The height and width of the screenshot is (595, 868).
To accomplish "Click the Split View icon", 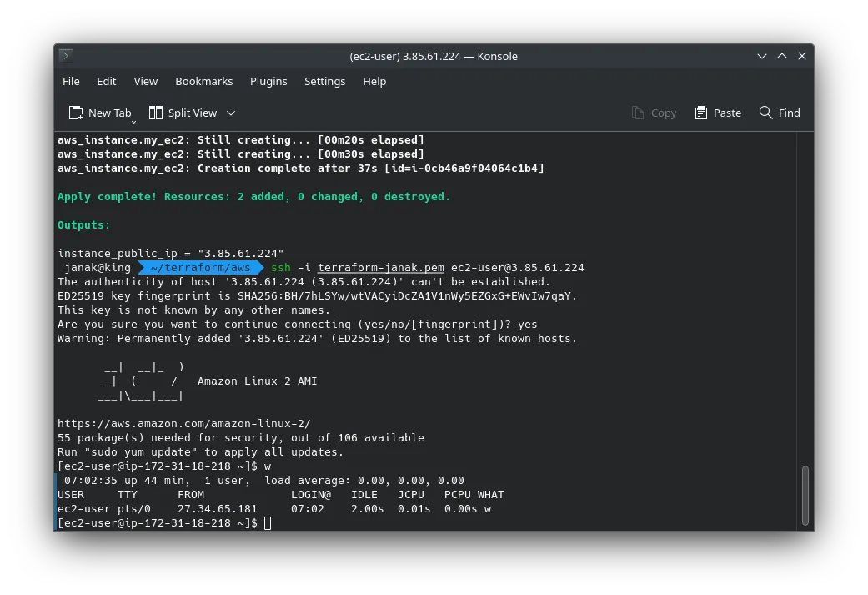I will [155, 113].
